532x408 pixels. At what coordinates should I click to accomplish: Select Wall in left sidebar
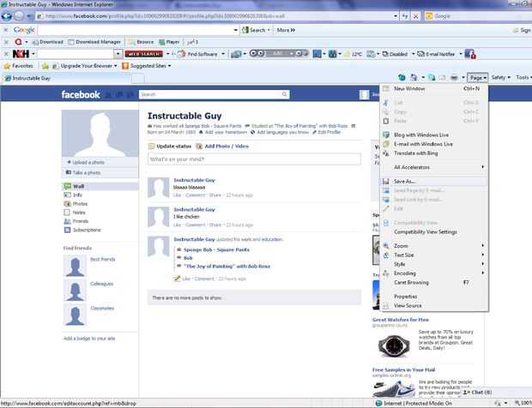100,186
